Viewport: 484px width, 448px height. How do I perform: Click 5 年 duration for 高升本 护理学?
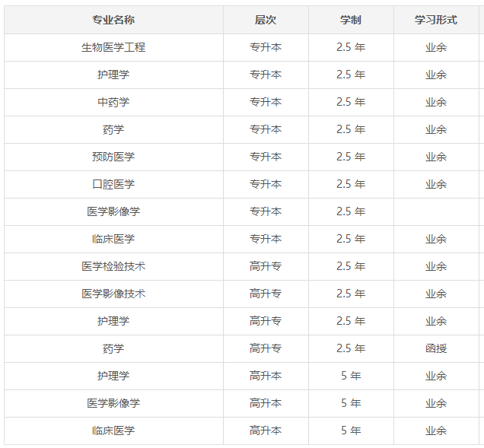pos(351,376)
